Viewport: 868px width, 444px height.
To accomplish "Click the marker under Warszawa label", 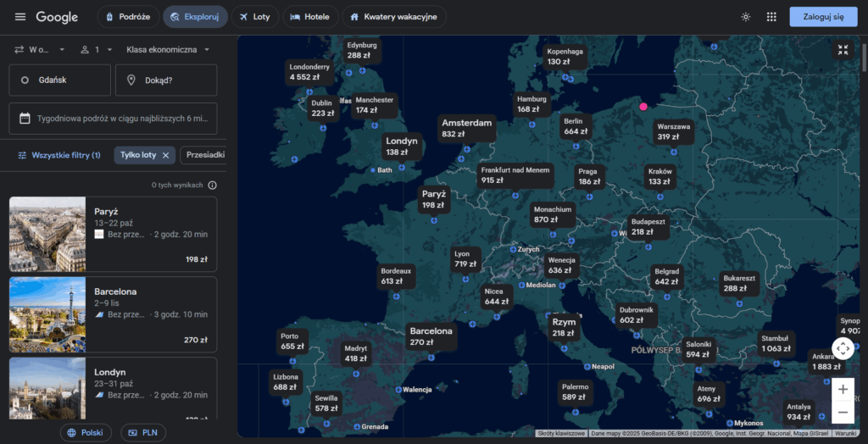I will tap(674, 152).
